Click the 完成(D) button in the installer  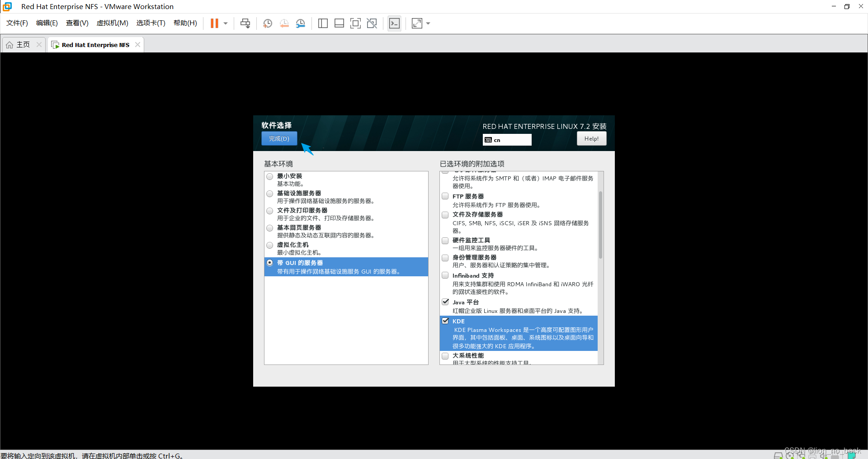pos(279,138)
